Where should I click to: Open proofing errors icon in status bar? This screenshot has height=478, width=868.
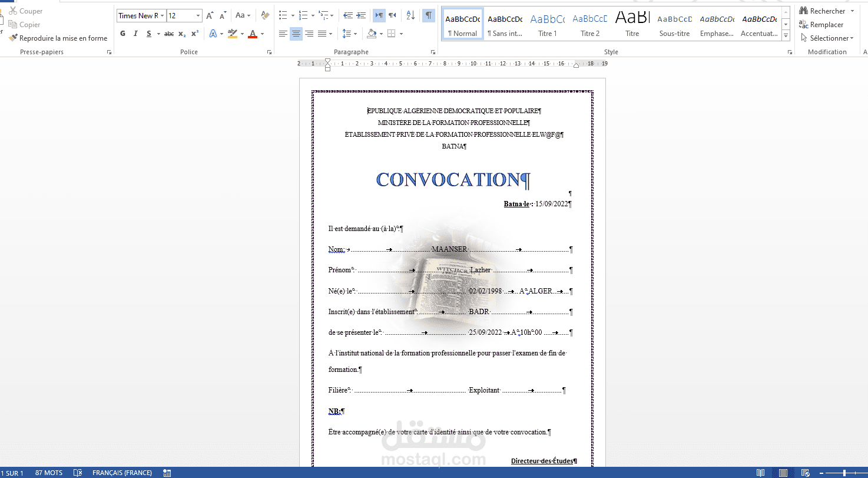(x=78, y=473)
